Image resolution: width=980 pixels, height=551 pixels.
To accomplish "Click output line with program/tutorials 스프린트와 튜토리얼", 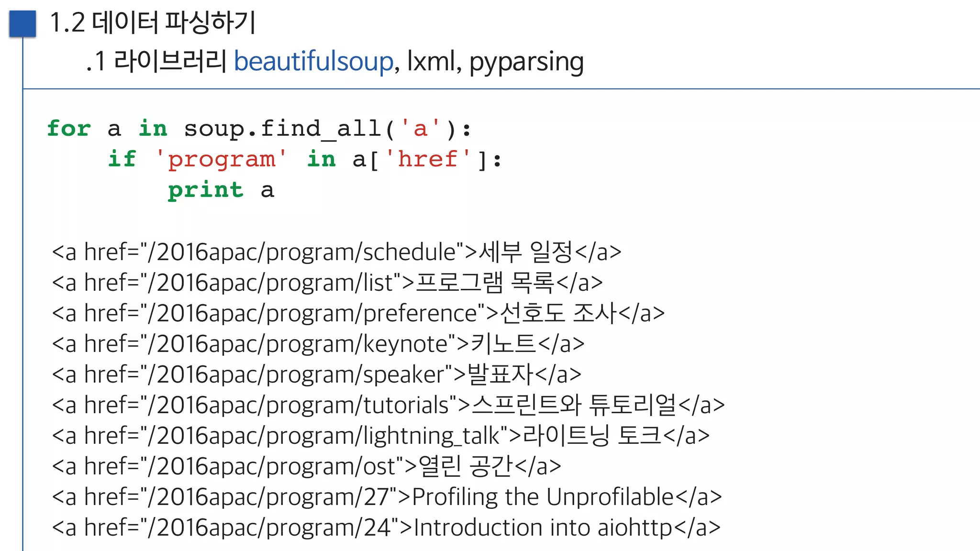I will pos(389,405).
